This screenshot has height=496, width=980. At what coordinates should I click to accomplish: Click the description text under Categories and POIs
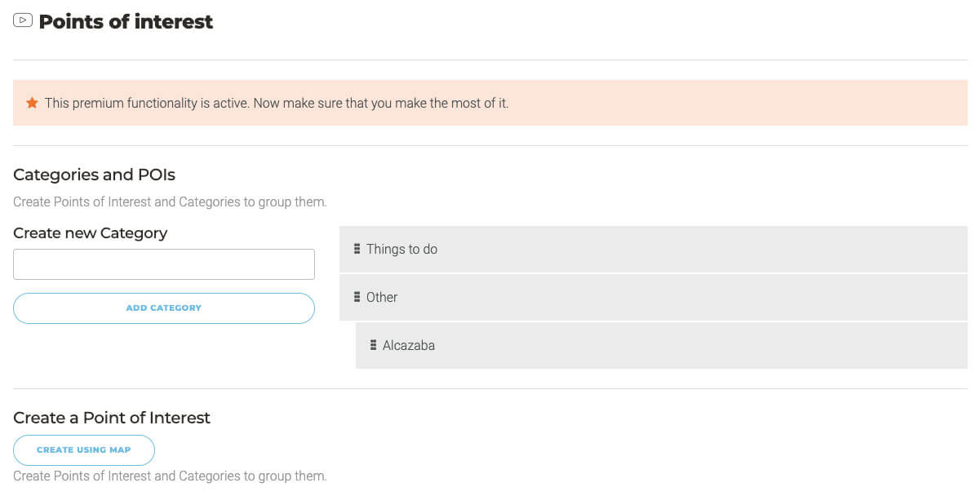[x=170, y=202]
